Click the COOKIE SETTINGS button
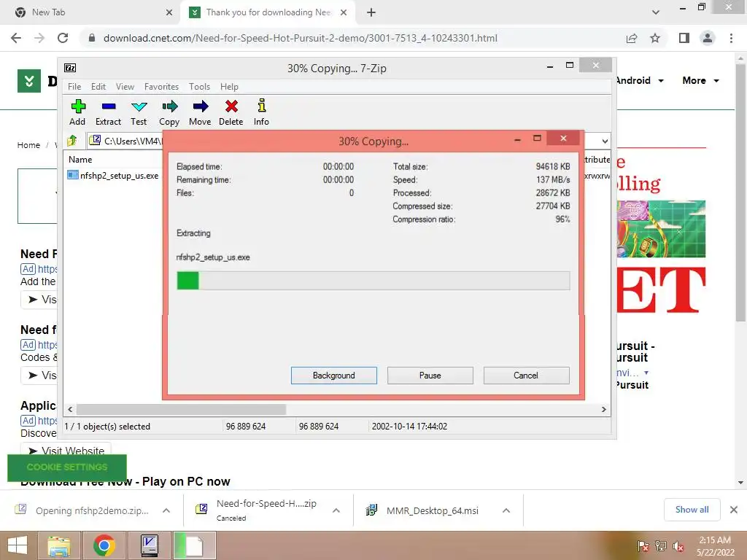 [67, 467]
